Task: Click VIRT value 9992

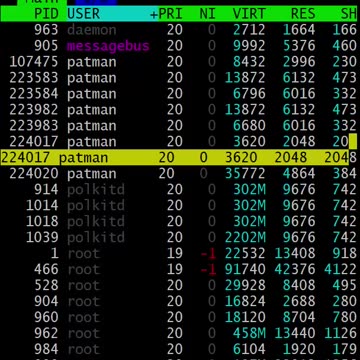Action: (249, 46)
